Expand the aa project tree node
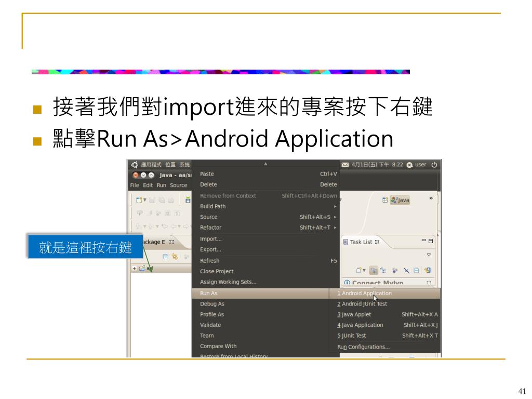Viewport: 532px width, 399px height. [134, 269]
